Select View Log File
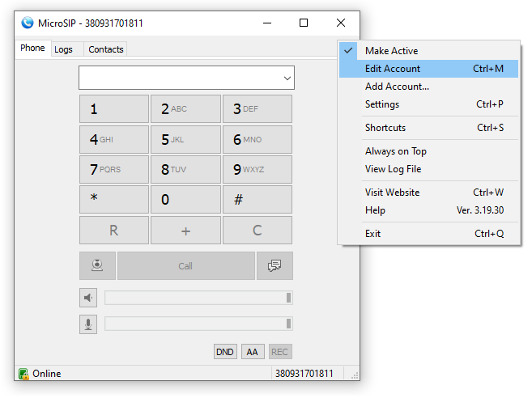The height and width of the screenshot is (398, 532). pyautogui.click(x=429, y=169)
